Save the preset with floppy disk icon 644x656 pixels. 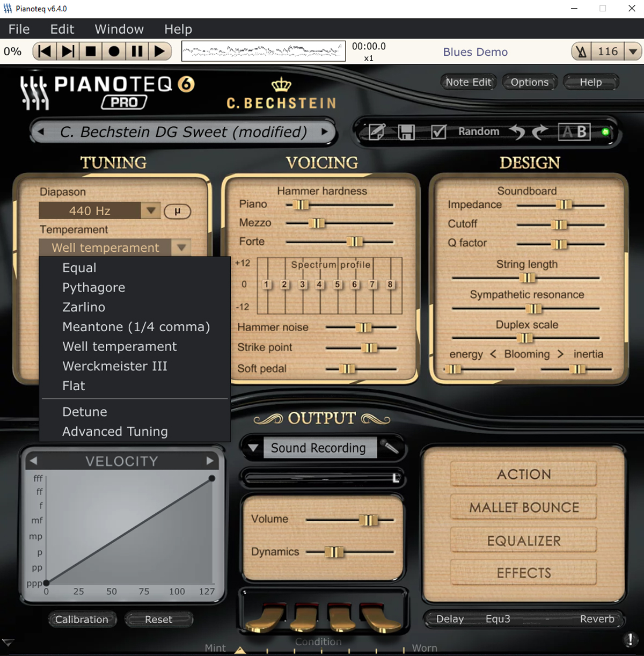click(x=406, y=132)
